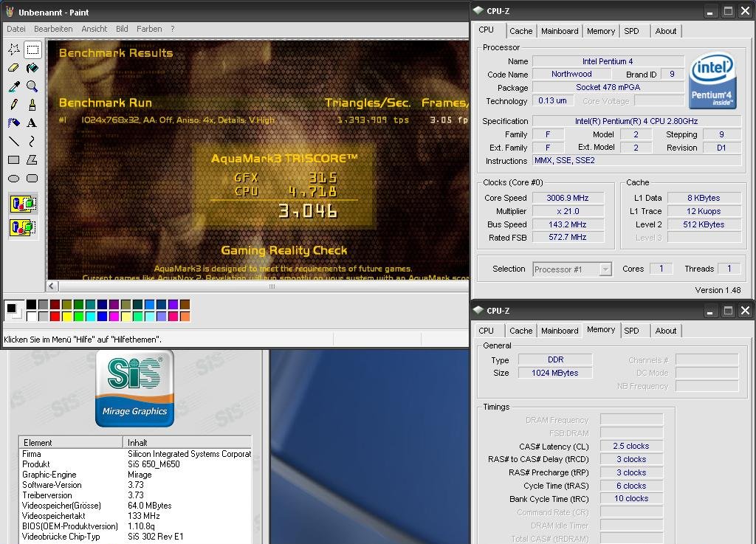Click the Core Speed value 3006.9 MHz
This screenshot has width=756, height=544.
pyautogui.click(x=568, y=198)
